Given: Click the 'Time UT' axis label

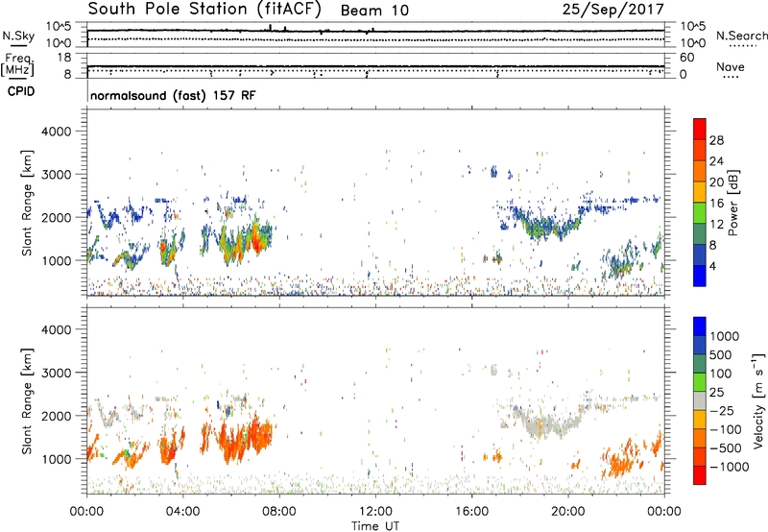Looking at the screenshot, I should coord(375,525).
